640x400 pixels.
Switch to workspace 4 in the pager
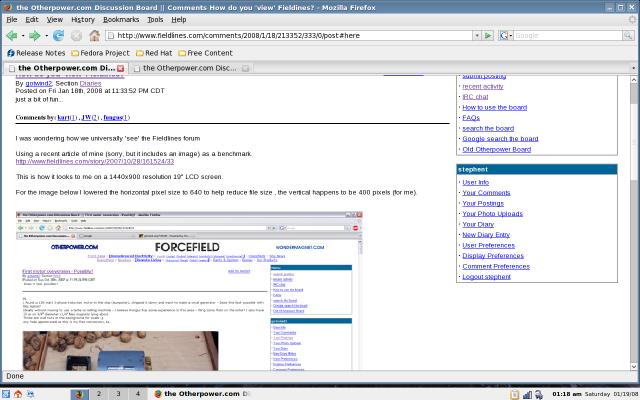tap(138, 394)
